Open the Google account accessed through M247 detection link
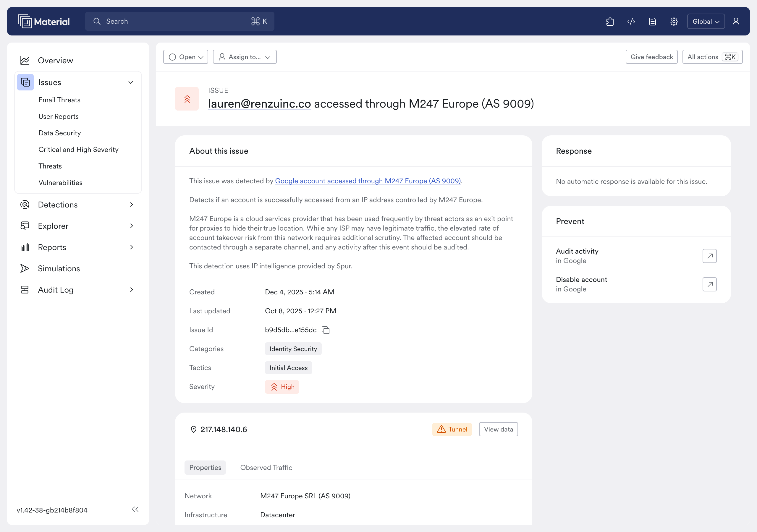The width and height of the screenshot is (757, 532). click(x=368, y=181)
